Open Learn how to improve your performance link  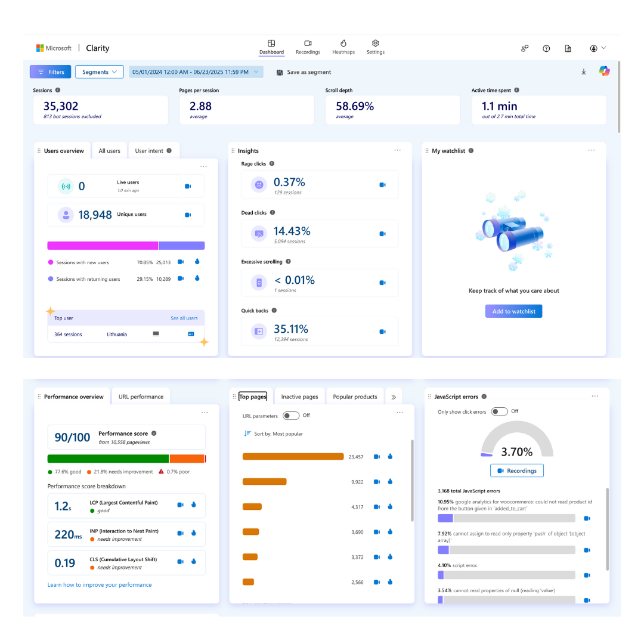(100, 585)
